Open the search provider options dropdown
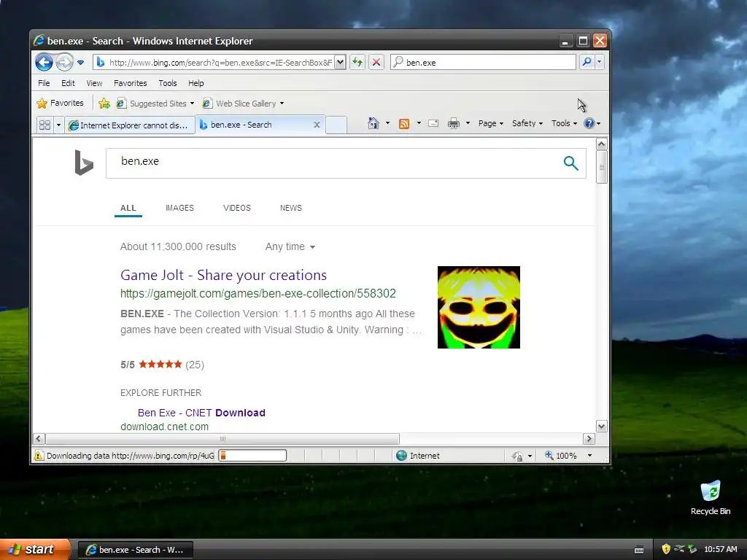Viewport: 747px width, 560px height. [600, 62]
